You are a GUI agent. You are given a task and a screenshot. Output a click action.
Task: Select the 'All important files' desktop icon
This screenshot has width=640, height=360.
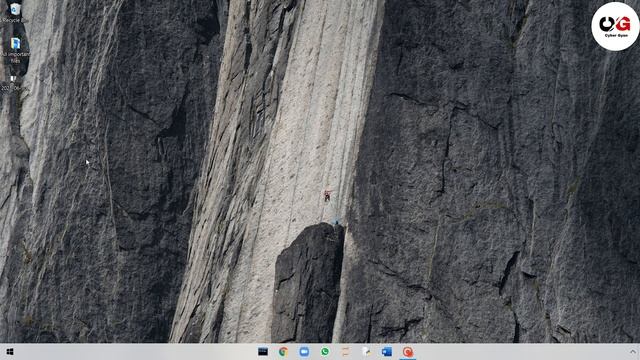[15, 50]
